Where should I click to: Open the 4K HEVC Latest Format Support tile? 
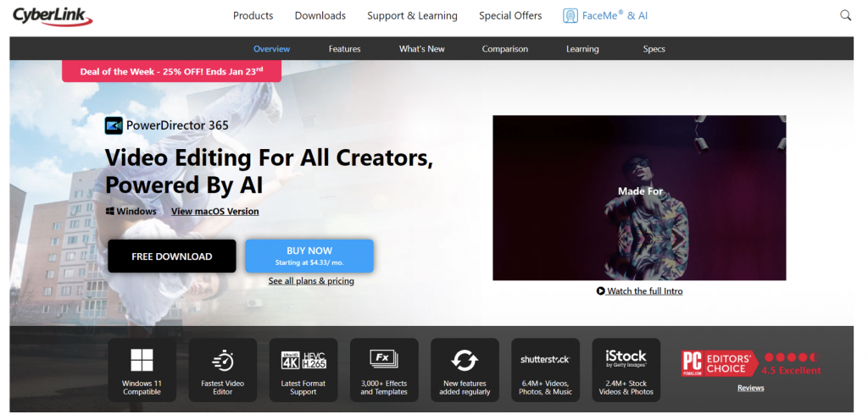point(303,370)
